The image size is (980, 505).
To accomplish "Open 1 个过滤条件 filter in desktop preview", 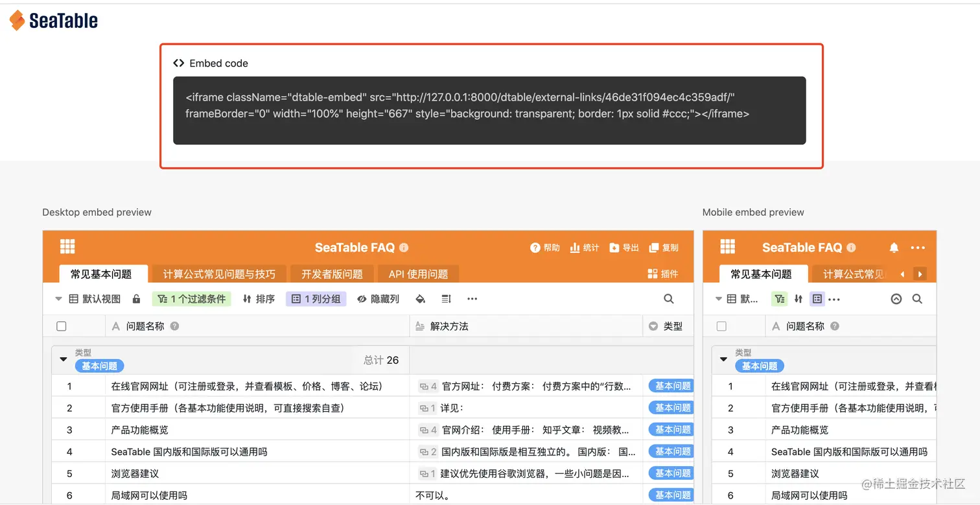I will 192,299.
